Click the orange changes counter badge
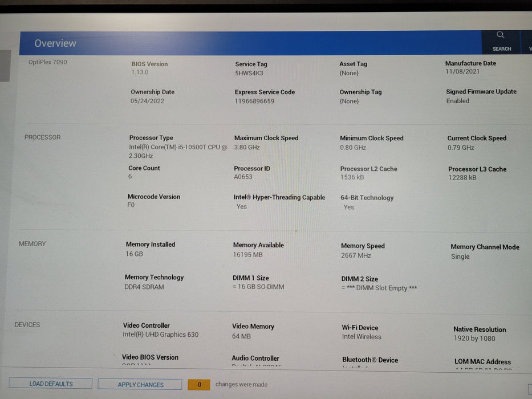The width and height of the screenshot is (532, 399). tap(199, 385)
